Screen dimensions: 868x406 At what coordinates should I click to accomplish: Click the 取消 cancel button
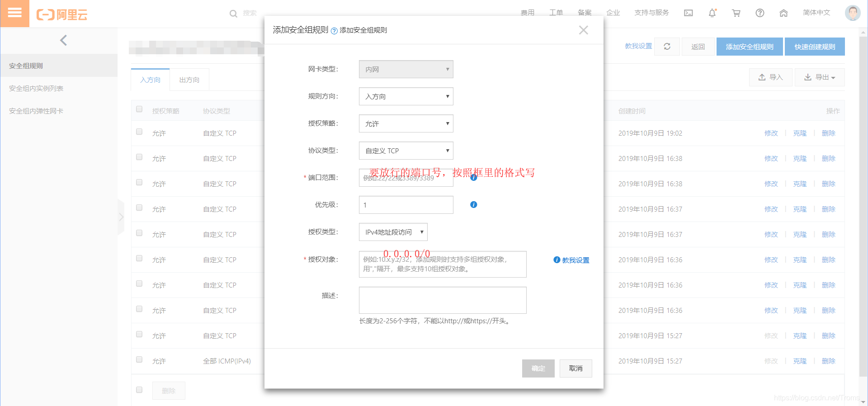tap(576, 368)
